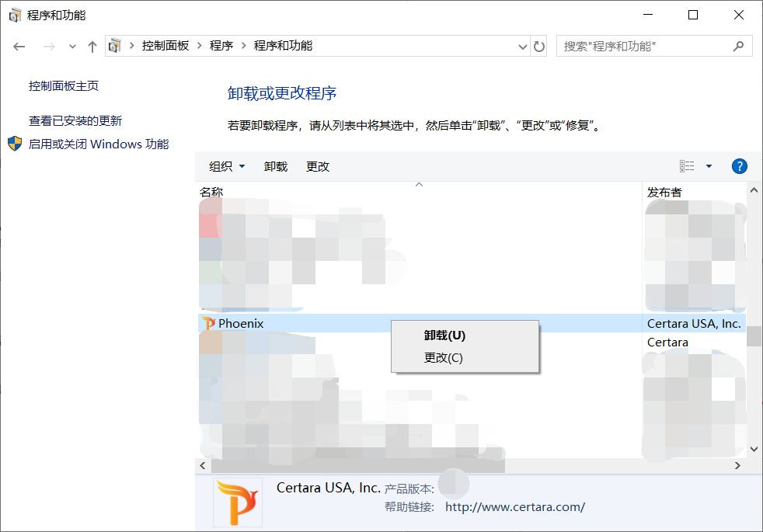This screenshot has height=532, width=763.
Task: Close the 程序和功能 window
Action: click(x=739, y=15)
